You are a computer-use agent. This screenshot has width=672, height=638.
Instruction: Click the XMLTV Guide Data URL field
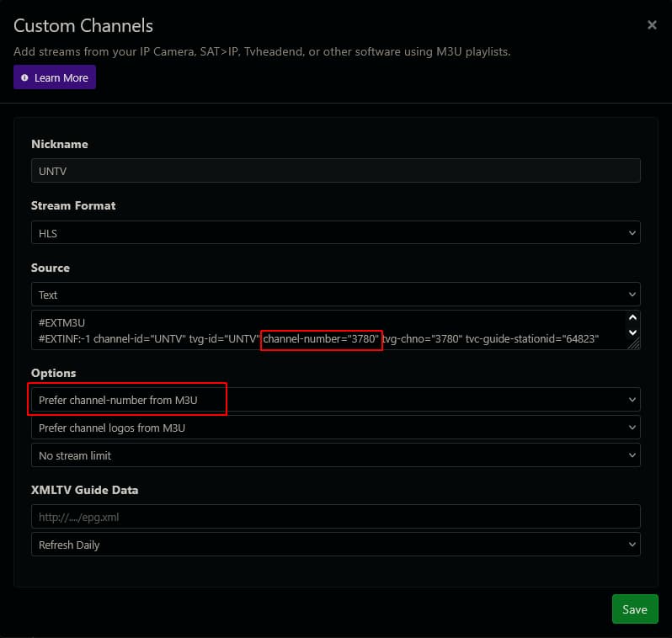point(335,517)
